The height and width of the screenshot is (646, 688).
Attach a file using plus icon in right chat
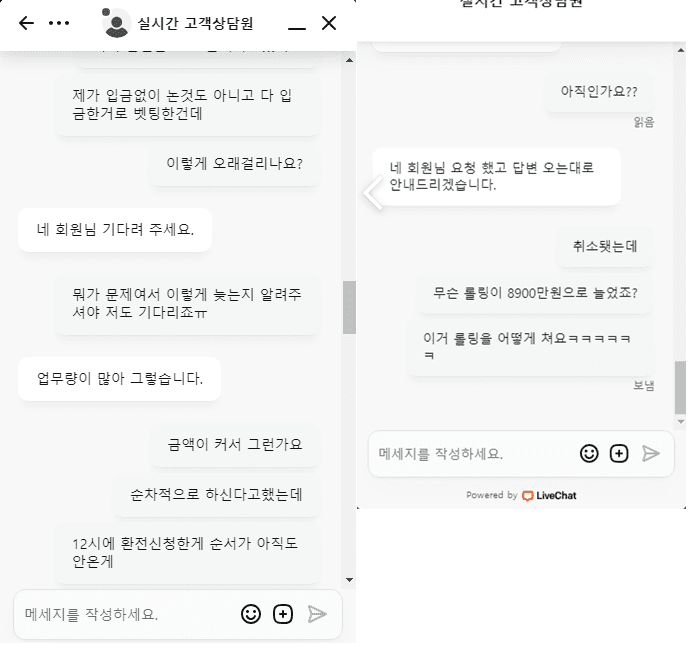click(619, 453)
